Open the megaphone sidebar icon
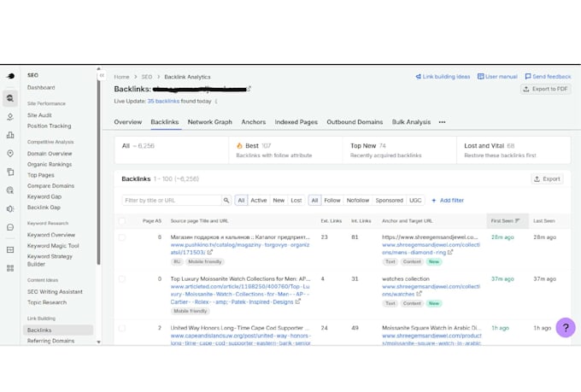581x392 pixels. [10, 209]
